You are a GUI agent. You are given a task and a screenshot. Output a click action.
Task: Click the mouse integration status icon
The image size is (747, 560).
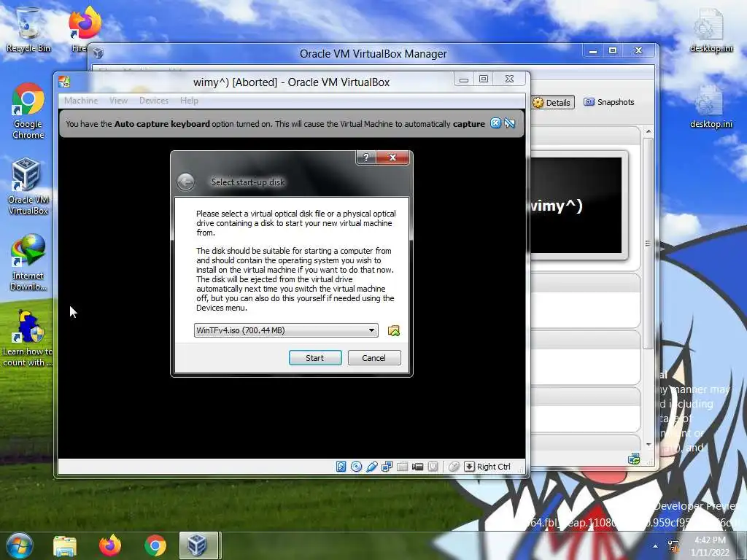454,467
